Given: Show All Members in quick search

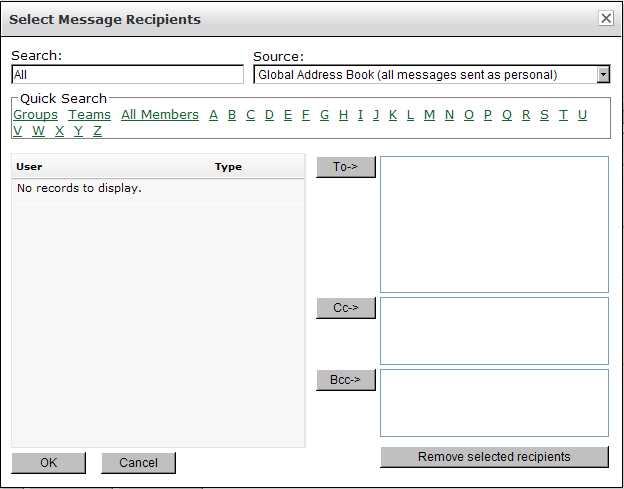Looking at the screenshot, I should tap(160, 115).
